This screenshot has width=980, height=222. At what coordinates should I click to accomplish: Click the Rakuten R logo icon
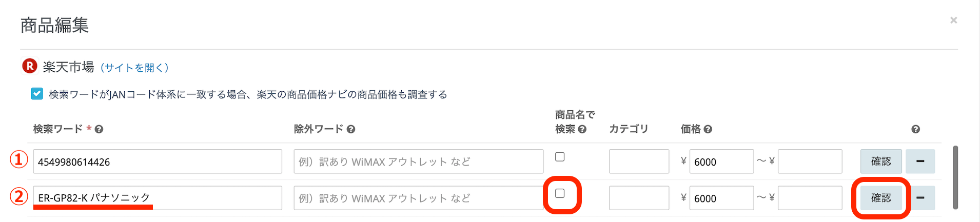(x=30, y=66)
